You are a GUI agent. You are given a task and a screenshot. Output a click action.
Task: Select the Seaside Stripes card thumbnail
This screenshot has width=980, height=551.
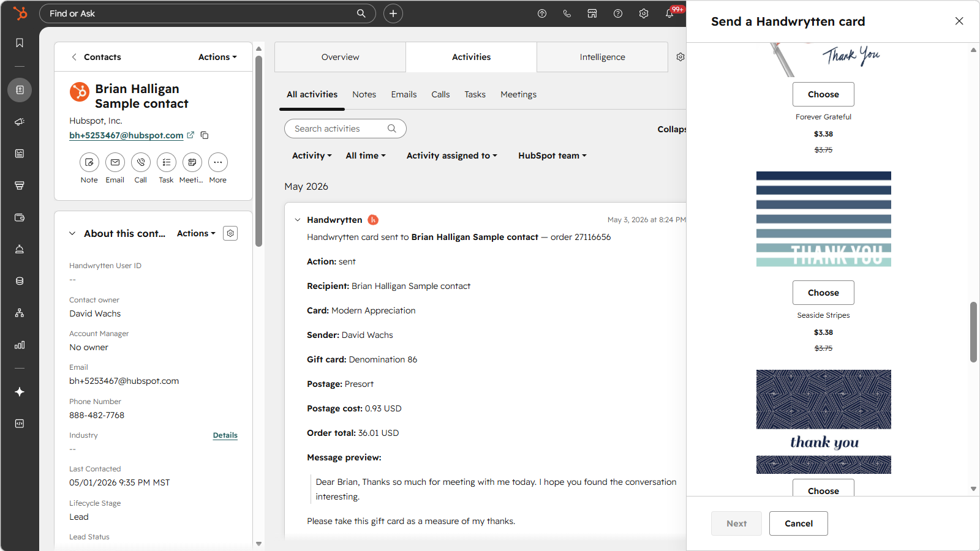pos(824,219)
